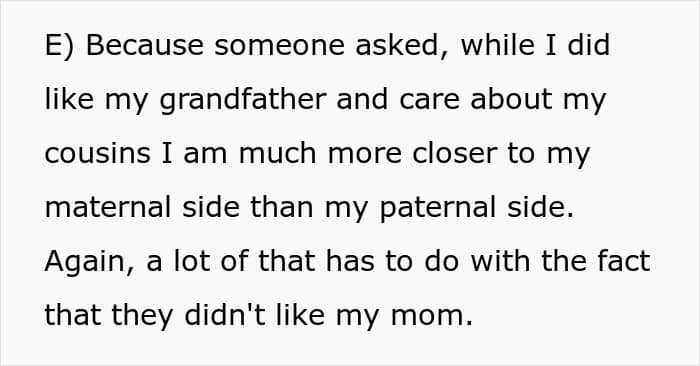
Task: Click the word "cousins"
Action: [x=98, y=154]
